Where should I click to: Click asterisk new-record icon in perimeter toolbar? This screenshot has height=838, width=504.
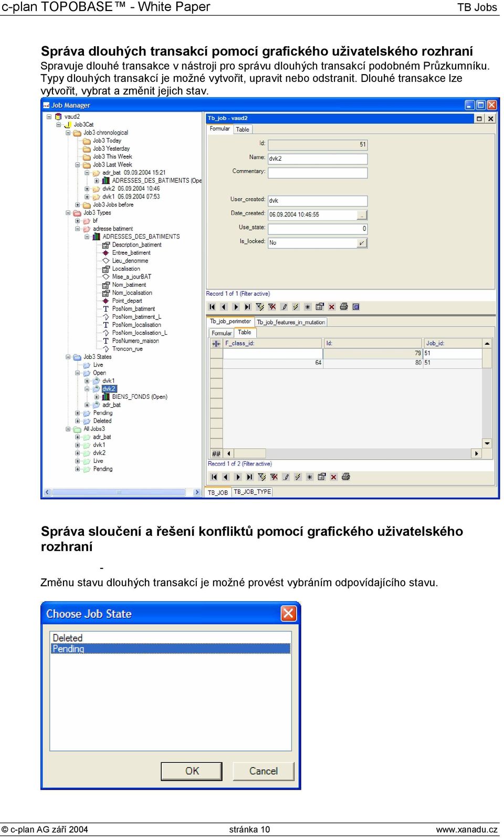point(310,477)
